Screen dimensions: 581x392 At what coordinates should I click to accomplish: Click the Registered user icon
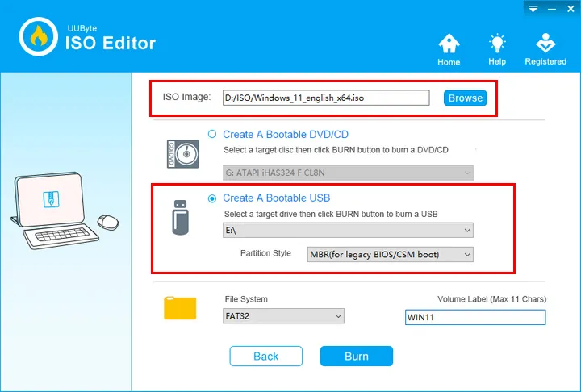545,44
